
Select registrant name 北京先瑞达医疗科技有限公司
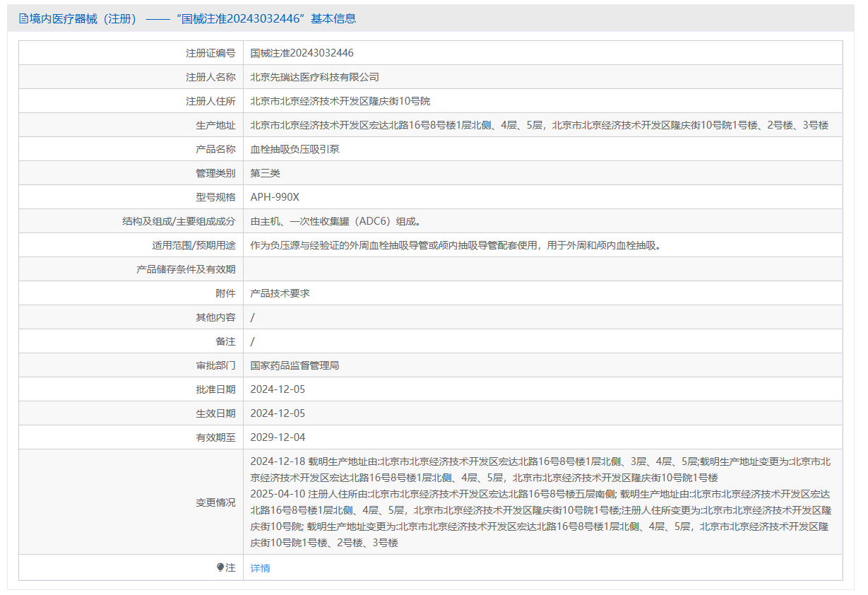pyautogui.click(x=314, y=77)
